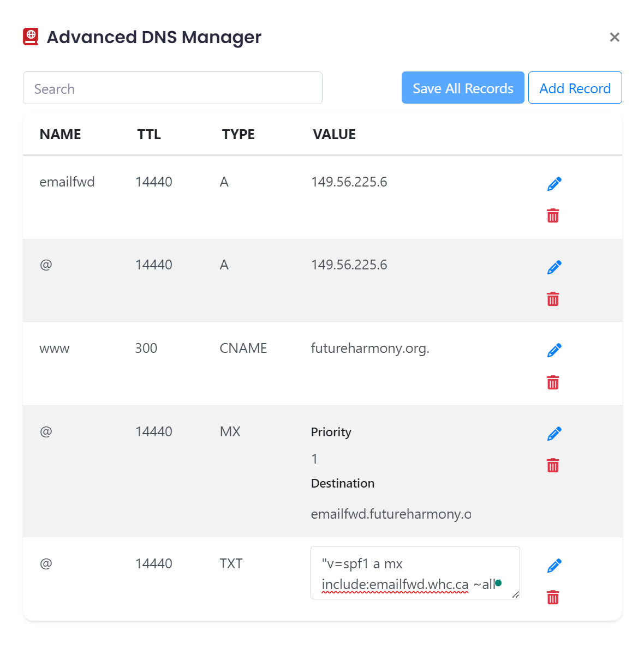Screen dimensions: 644x649
Task: Click the MX priority value 1
Action: pyautogui.click(x=314, y=459)
